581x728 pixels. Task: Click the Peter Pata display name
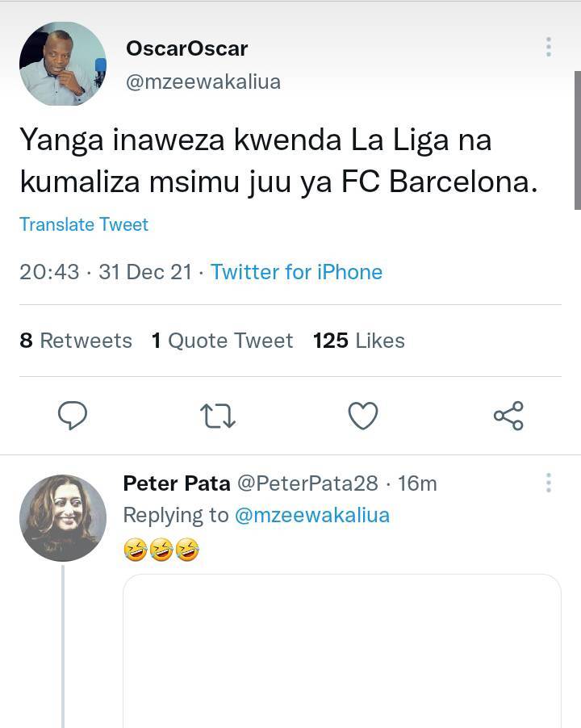pos(177,483)
